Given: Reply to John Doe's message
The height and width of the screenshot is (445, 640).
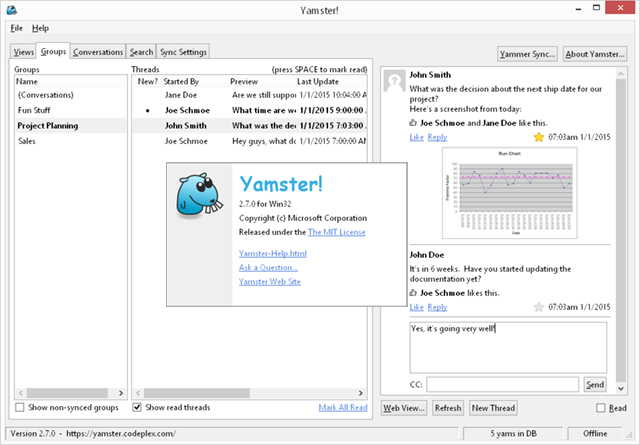Looking at the screenshot, I should 437,307.
